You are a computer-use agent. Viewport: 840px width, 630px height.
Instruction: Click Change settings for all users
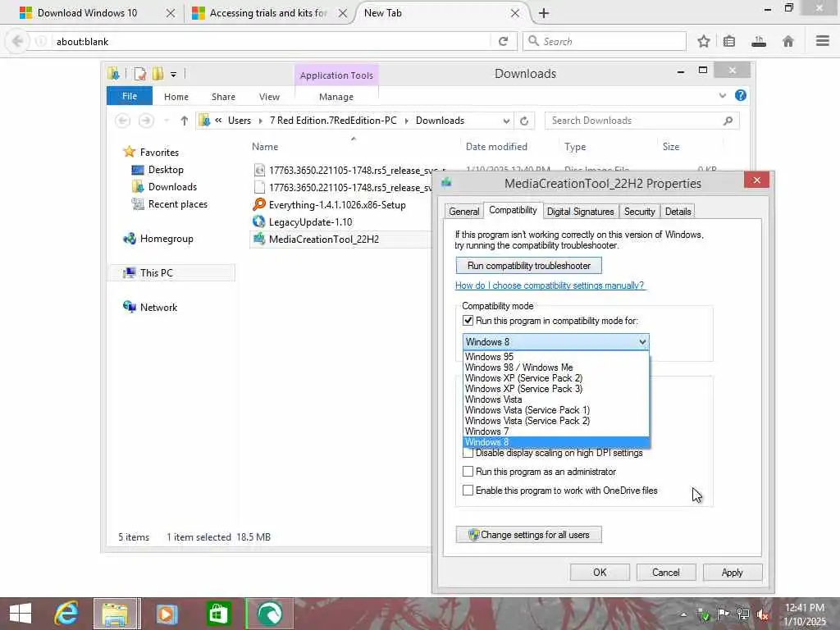pos(529,535)
